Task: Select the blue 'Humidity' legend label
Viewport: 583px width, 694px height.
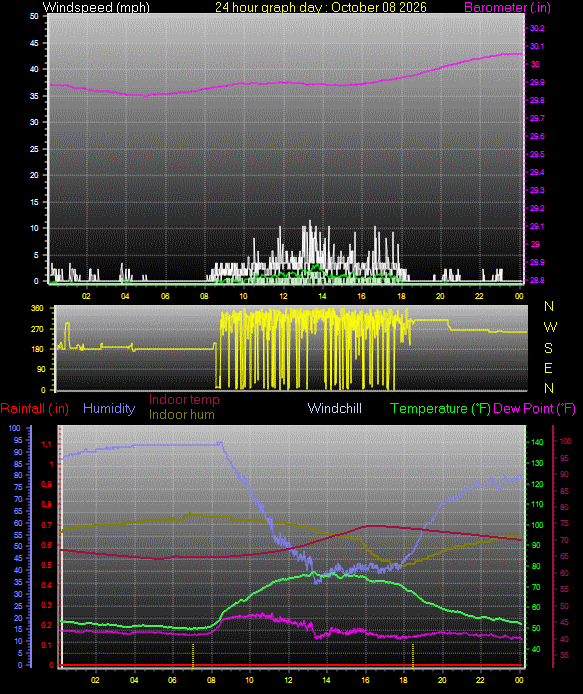Action: (x=109, y=409)
